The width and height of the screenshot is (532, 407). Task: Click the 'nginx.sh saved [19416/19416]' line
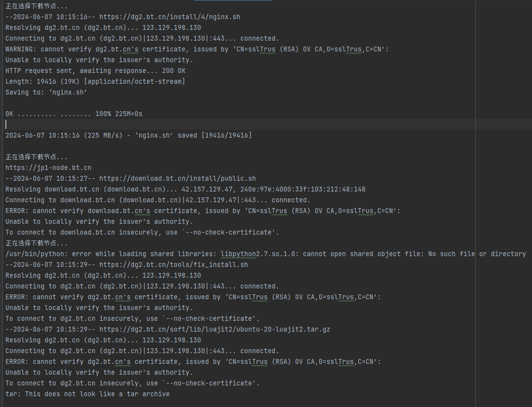click(129, 136)
